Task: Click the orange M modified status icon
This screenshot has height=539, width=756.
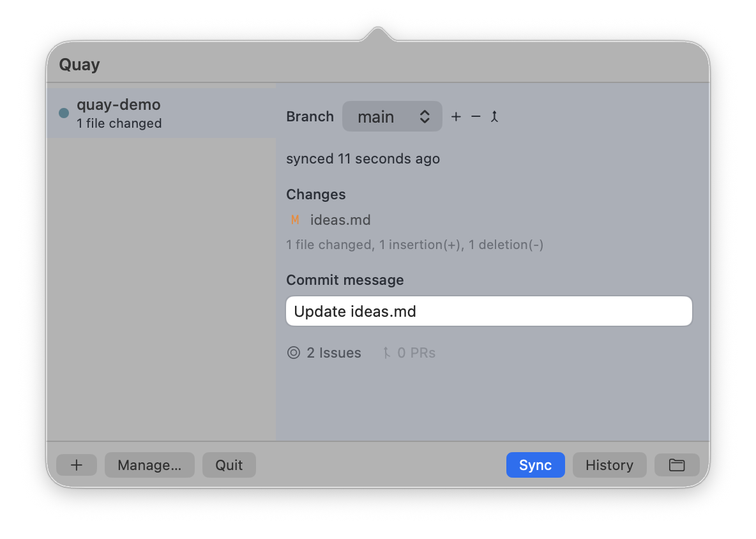Action: pos(295,220)
